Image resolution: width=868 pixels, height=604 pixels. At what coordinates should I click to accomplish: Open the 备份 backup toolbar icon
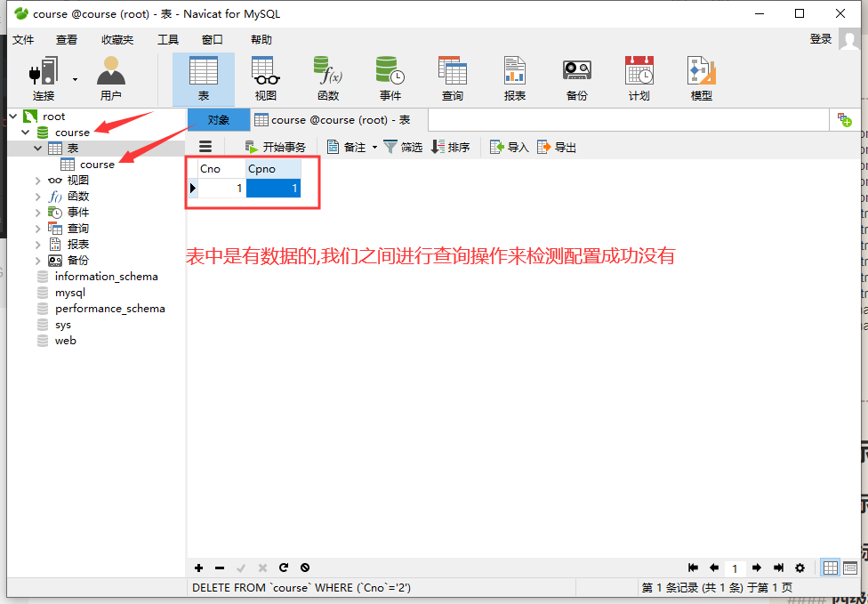[577, 78]
